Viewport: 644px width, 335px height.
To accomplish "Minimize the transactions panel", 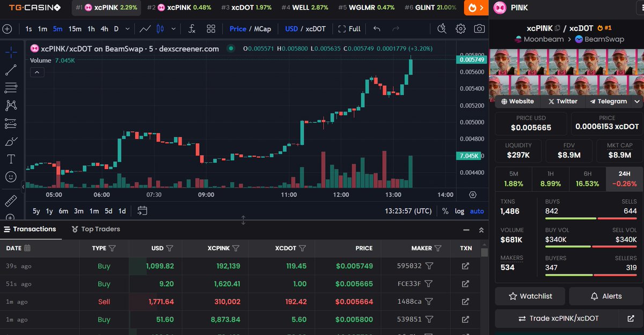I will [465, 229].
